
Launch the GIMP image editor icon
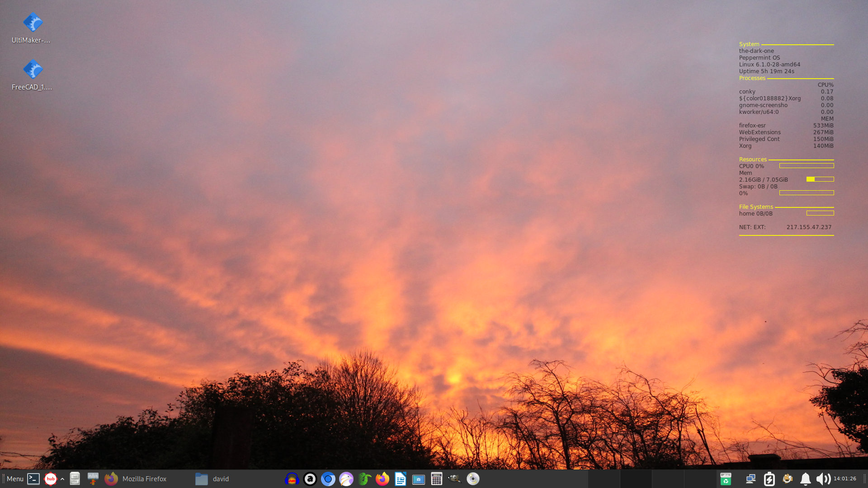point(454,479)
